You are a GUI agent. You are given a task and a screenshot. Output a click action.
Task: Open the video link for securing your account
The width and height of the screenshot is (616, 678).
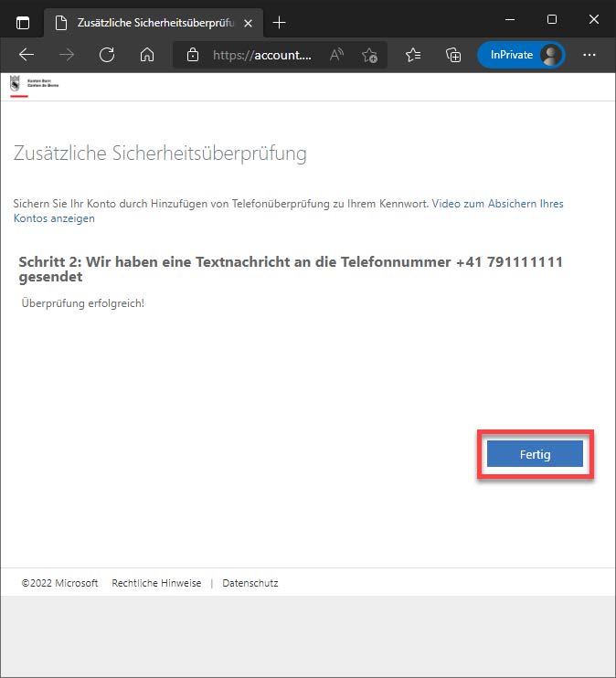coord(497,204)
